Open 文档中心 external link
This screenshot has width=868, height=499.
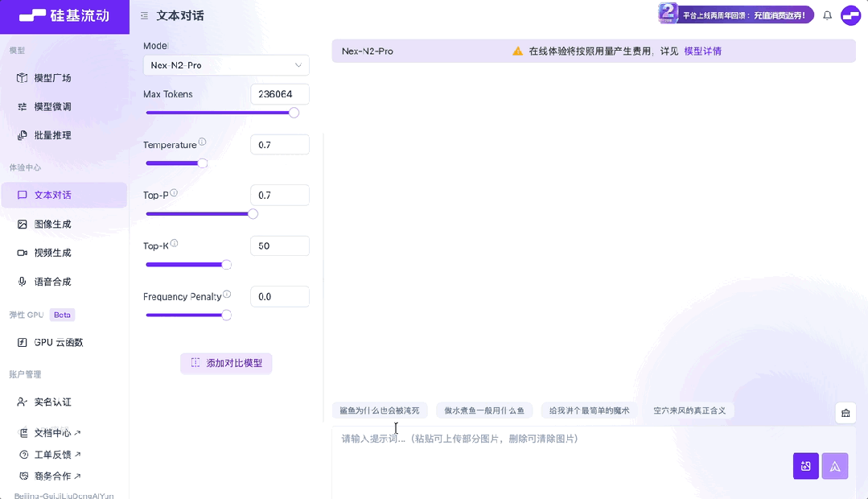(x=58, y=433)
